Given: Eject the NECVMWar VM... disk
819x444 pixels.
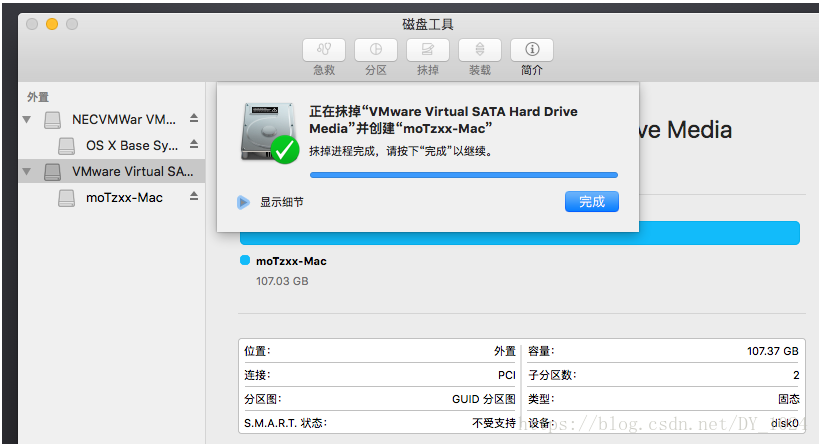Looking at the screenshot, I should (x=194, y=119).
